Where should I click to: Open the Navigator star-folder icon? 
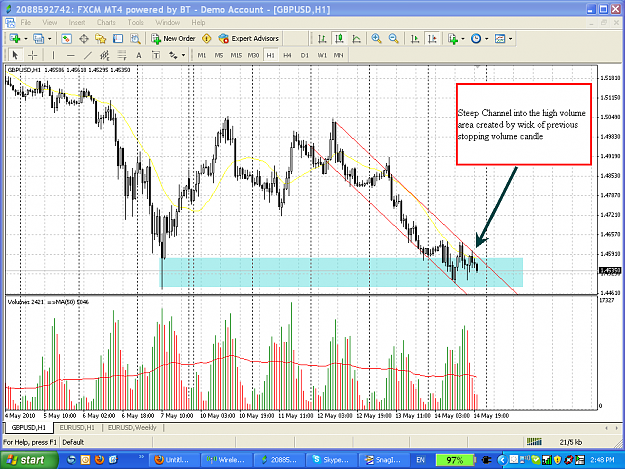coord(100,39)
